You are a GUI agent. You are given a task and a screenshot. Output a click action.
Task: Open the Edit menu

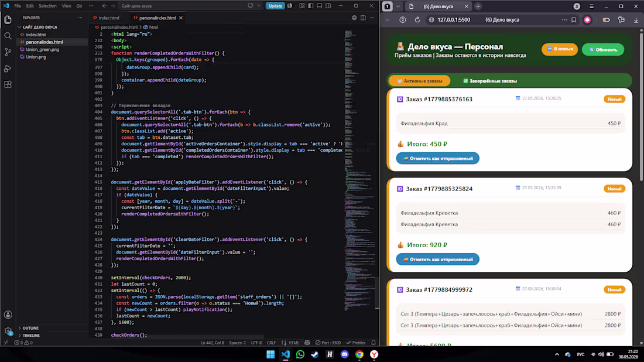(x=30, y=6)
